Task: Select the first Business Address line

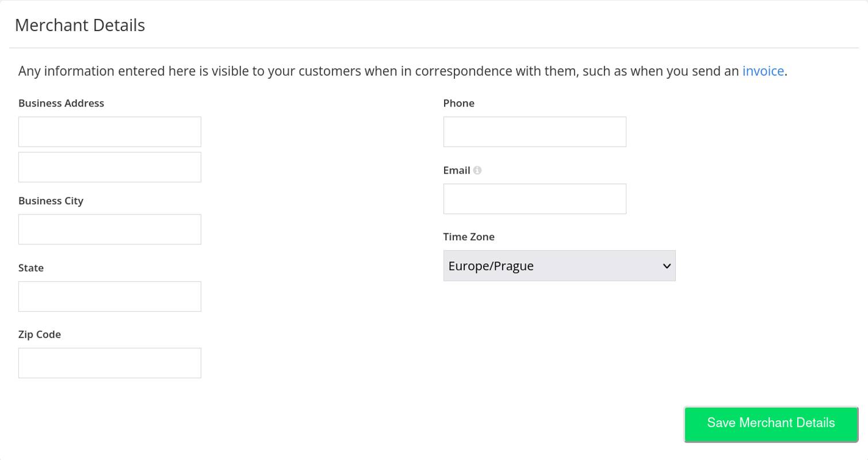Action: click(109, 132)
